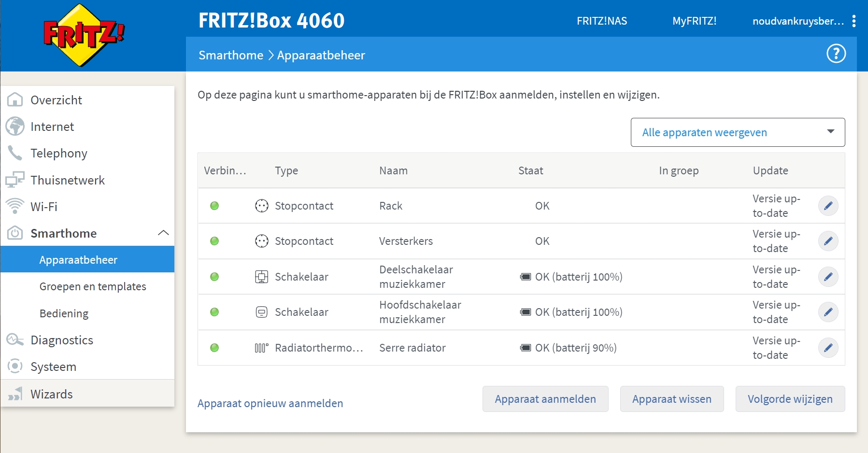Select the status indicator of Deelschakelaar muziekkamer
The width and height of the screenshot is (868, 453).
pos(214,277)
